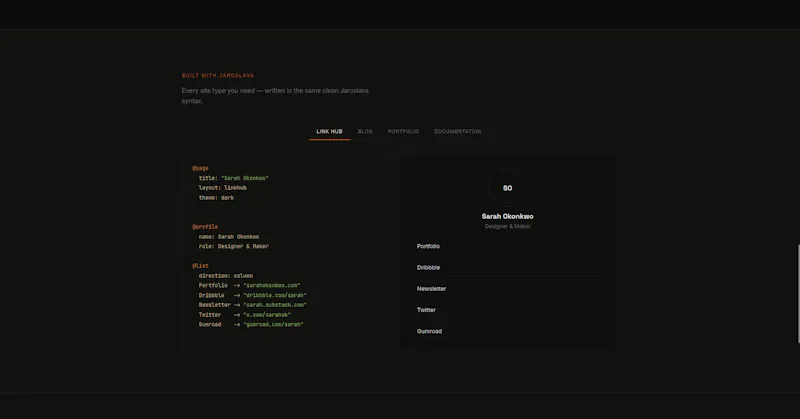Viewport: 800px width, 419px height.
Task: Click the '@page' code directive
Action: pos(200,168)
